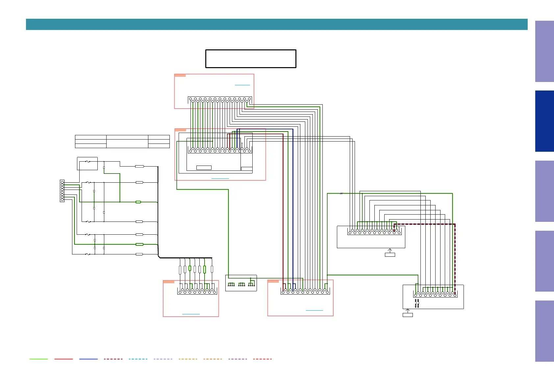
Task: Click the blue underlined link in the topmost pink box
Action: (242, 85)
